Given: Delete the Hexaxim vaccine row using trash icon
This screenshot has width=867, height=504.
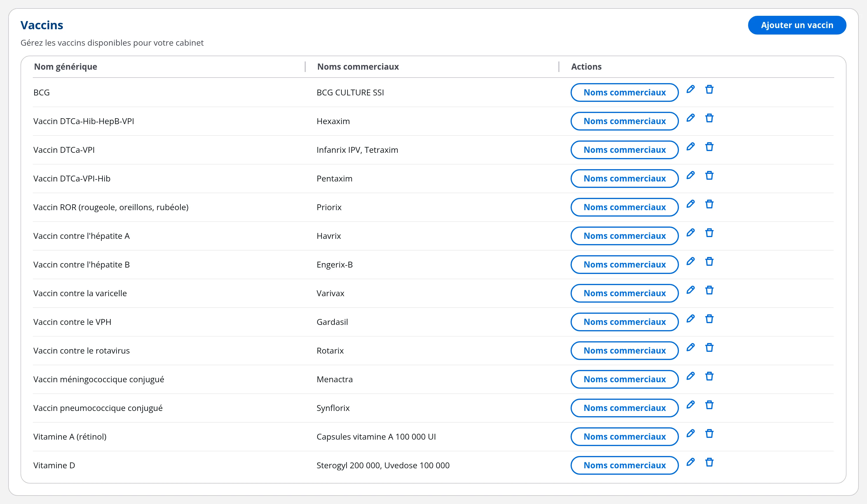Looking at the screenshot, I should pos(709,118).
